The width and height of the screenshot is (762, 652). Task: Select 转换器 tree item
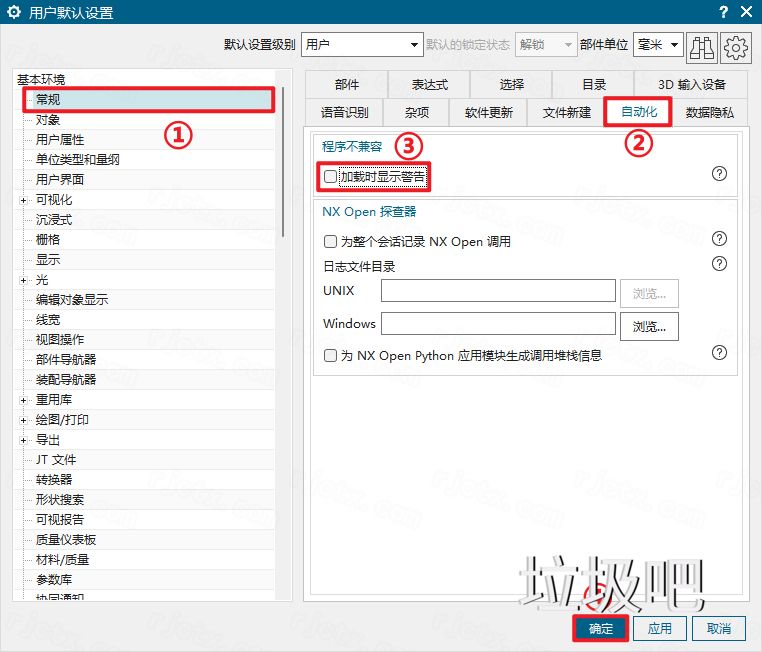pyautogui.click(x=54, y=480)
